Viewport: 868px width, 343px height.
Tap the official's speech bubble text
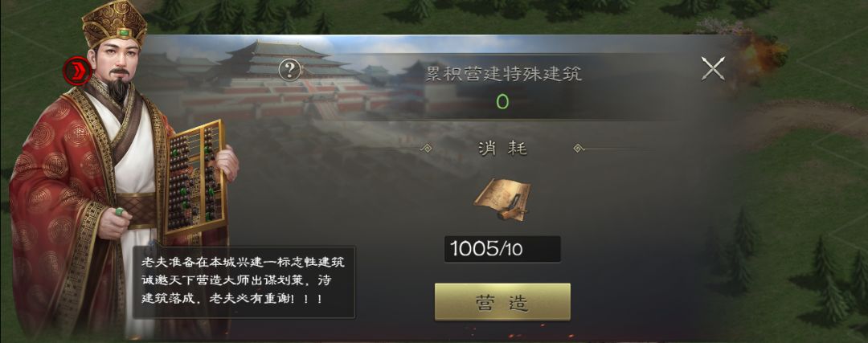coord(244,282)
